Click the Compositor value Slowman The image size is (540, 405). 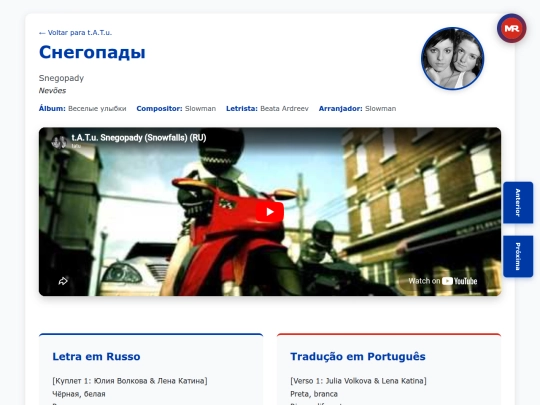coord(200,108)
